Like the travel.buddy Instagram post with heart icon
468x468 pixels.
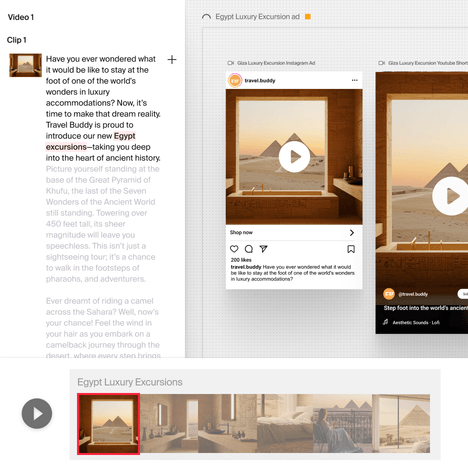tap(234, 249)
